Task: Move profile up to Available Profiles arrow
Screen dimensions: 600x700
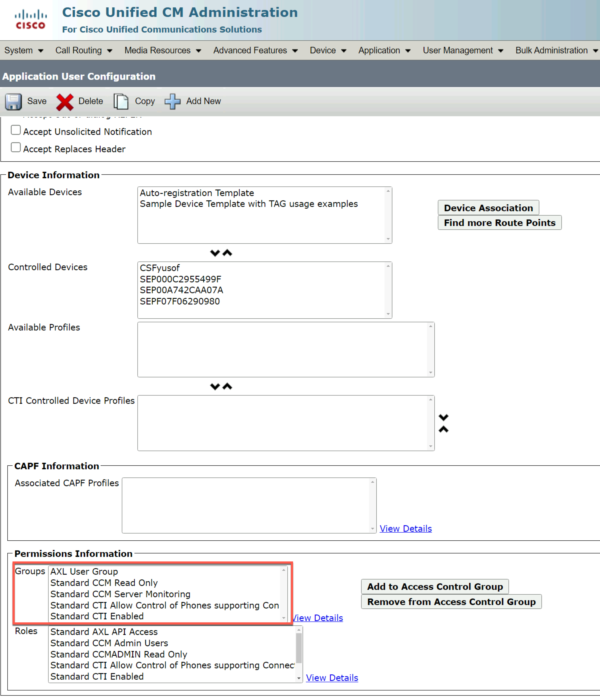Action: pos(227,386)
